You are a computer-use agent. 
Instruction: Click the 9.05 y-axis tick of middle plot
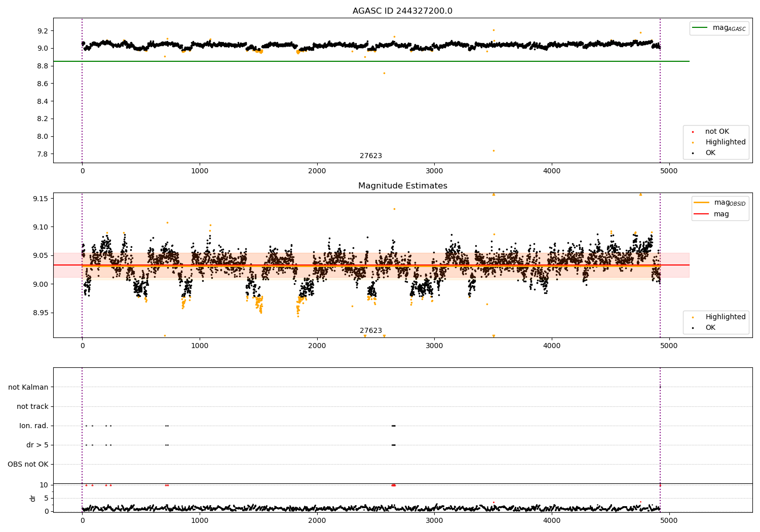tap(41, 256)
